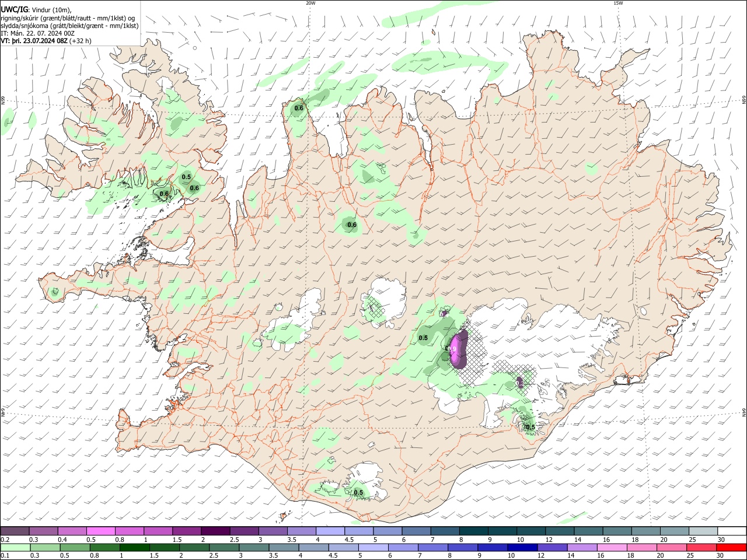Pick the darkest green lower swatch labeled 1
Image resolution: width=747 pixels, height=560 pixels.
[134, 547]
